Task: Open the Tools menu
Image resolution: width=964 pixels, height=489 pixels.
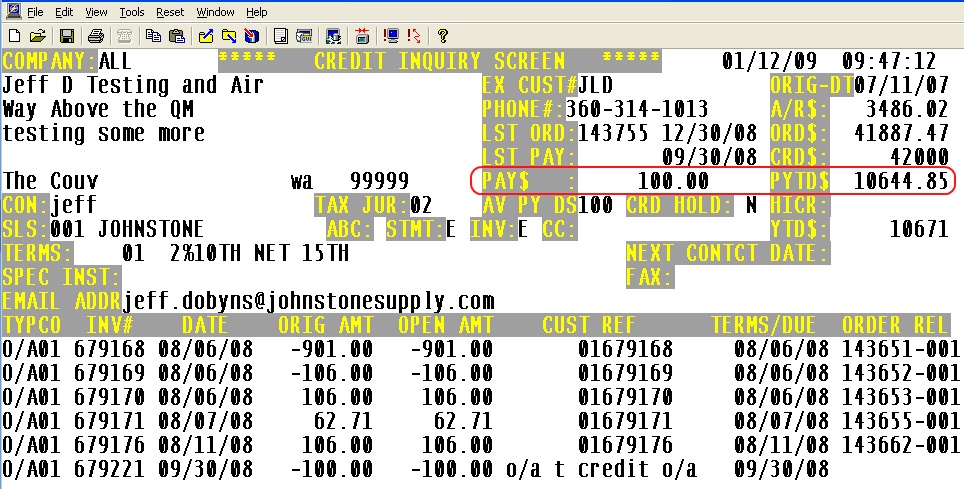Action: tap(131, 12)
